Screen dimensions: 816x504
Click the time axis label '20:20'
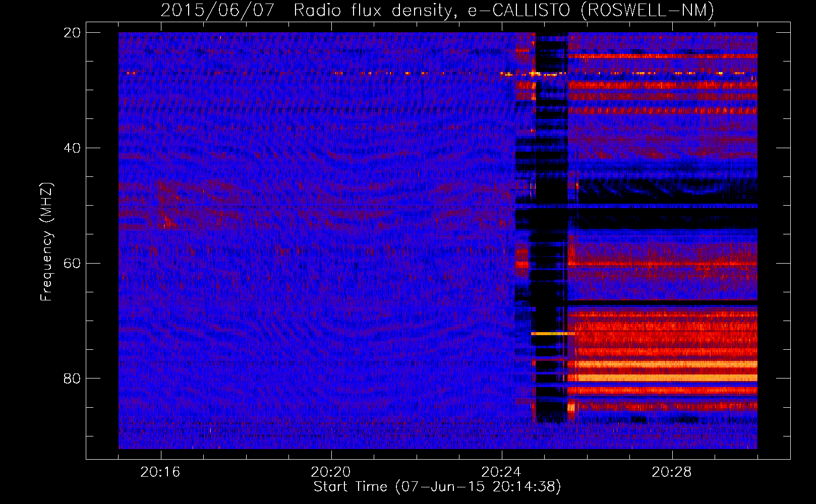pyautogui.click(x=331, y=472)
